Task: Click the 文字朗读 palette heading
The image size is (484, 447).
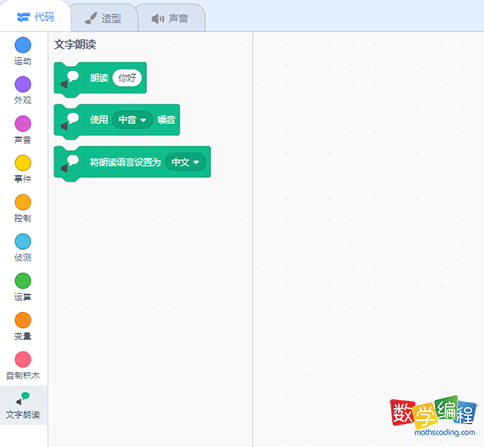Action: click(x=75, y=44)
